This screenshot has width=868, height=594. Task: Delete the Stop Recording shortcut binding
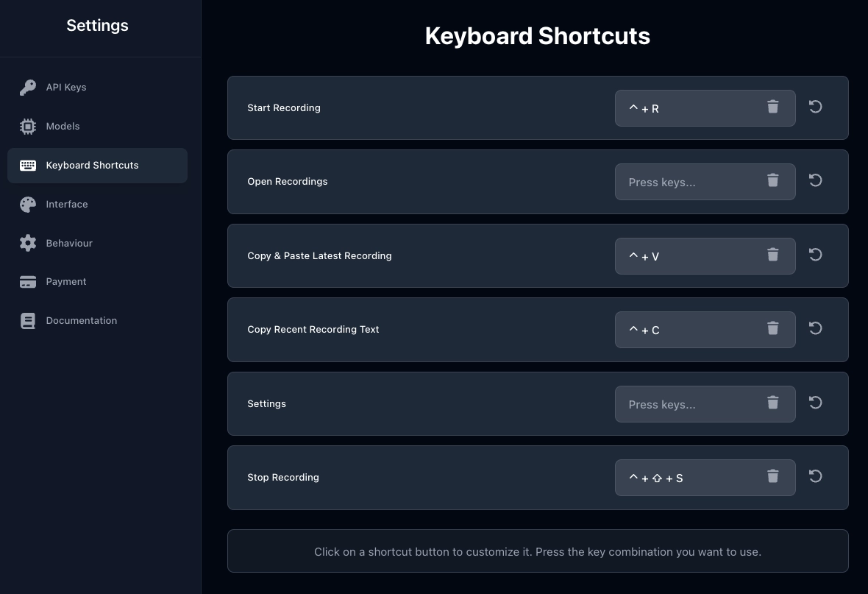click(772, 477)
